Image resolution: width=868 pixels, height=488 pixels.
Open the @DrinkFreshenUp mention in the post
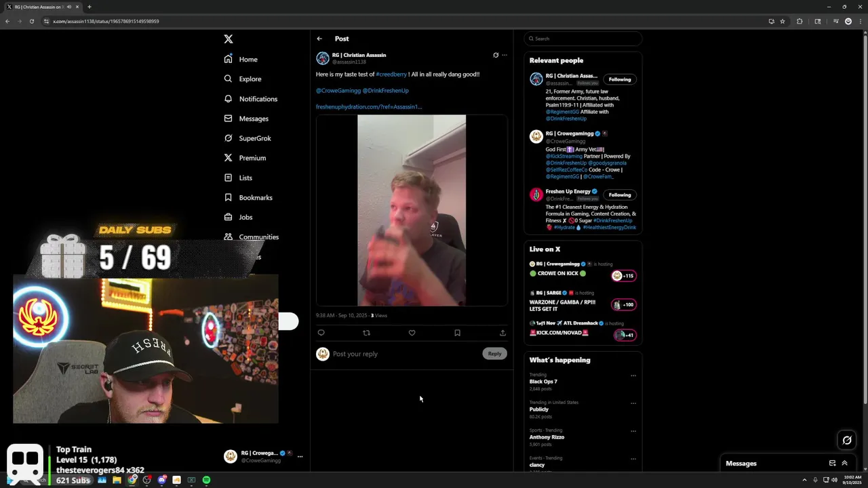point(385,90)
